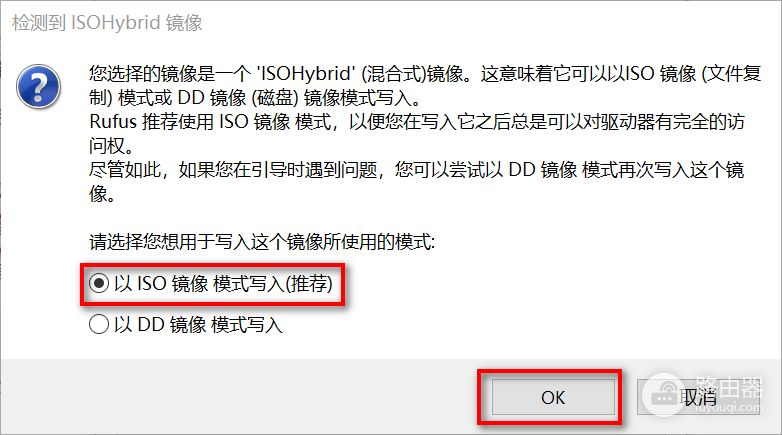Click the 以 ISO 镜像 模式写入(推荐) label
782x435 pixels.
[x=223, y=283]
